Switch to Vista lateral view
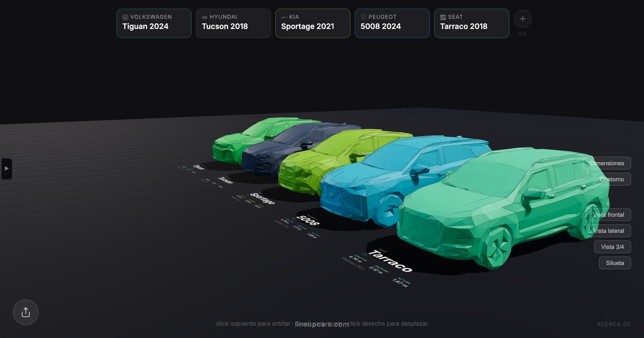This screenshot has width=644, height=338. pyautogui.click(x=609, y=231)
